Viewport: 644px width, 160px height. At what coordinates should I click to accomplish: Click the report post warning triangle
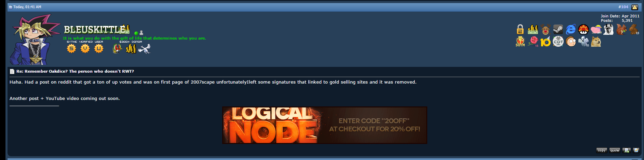coord(635,7)
